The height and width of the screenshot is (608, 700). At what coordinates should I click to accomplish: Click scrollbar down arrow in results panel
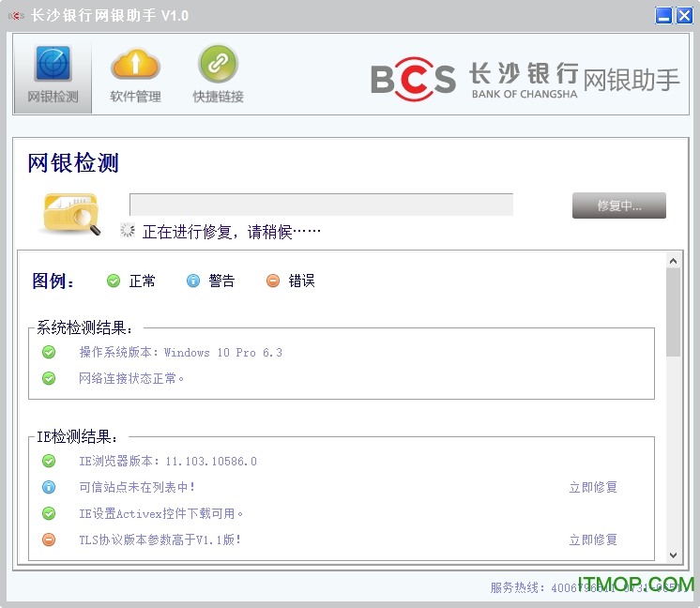pos(673,555)
